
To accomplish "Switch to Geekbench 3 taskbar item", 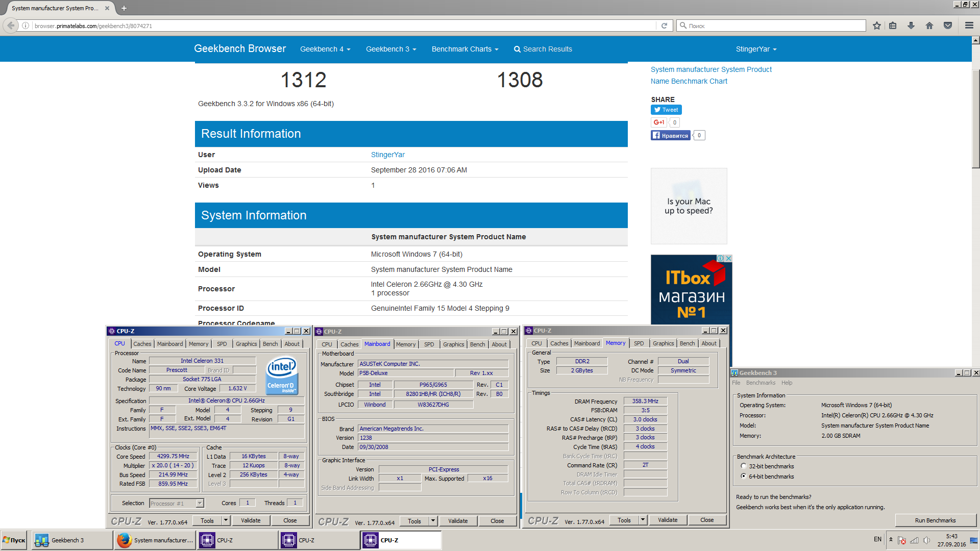I will (x=72, y=540).
